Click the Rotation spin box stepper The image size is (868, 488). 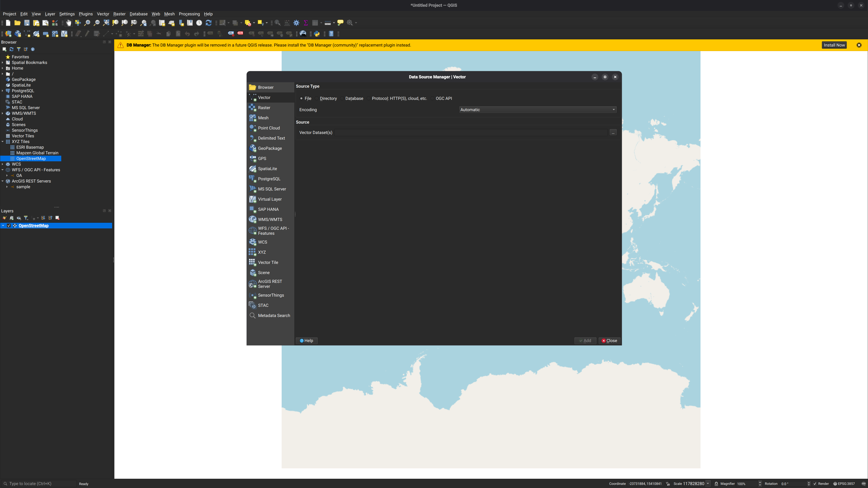coord(809,484)
